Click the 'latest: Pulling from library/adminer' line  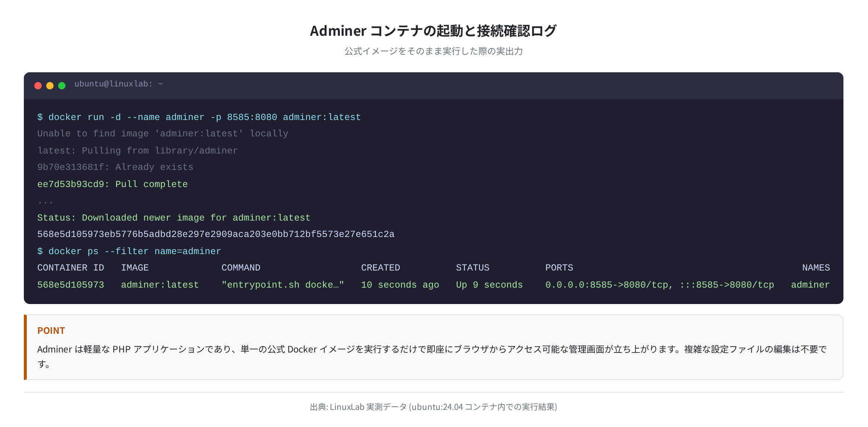click(137, 151)
